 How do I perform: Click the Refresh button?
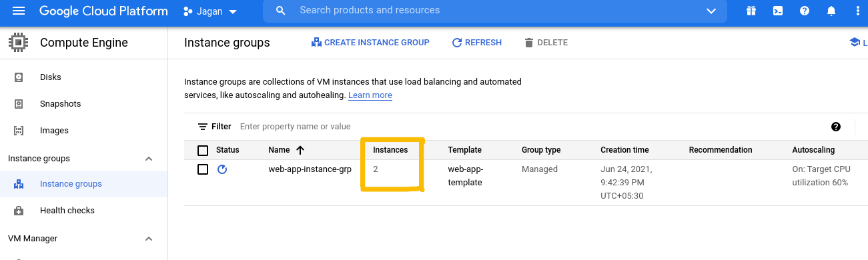click(x=476, y=43)
